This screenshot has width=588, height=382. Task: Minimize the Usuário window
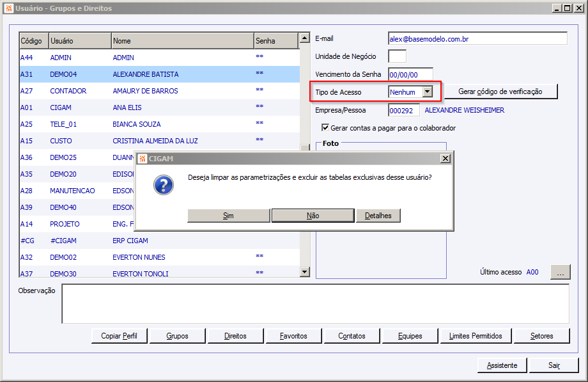557,8
